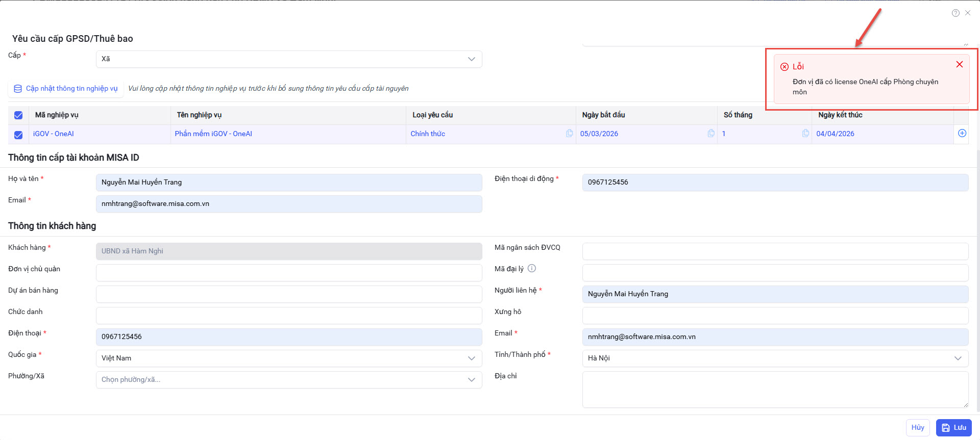Open the Phường/Xã dropdown
980x440 pixels.
(x=288, y=379)
